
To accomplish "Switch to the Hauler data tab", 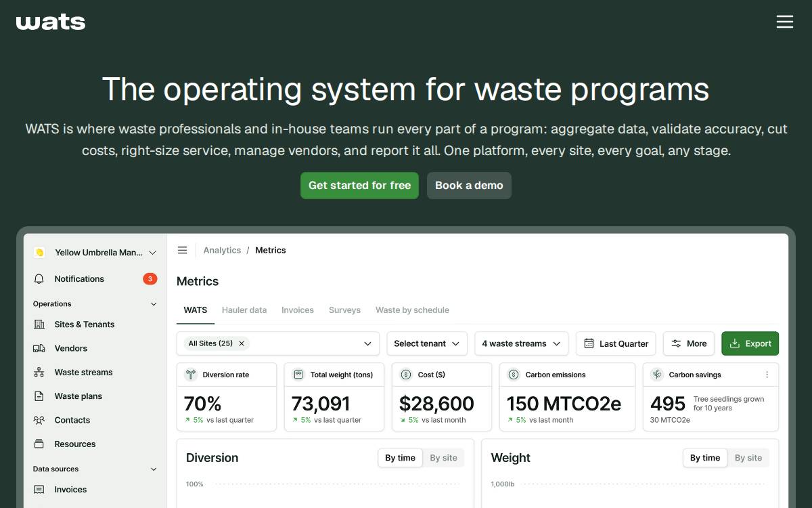I will (x=244, y=310).
